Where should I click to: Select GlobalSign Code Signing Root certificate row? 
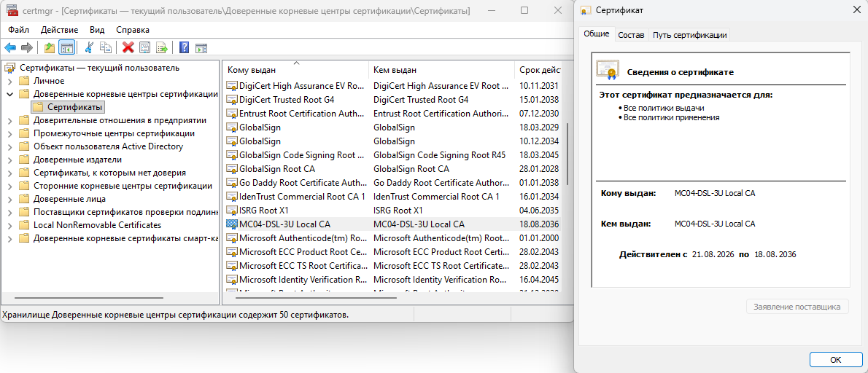pyautogui.click(x=392, y=155)
